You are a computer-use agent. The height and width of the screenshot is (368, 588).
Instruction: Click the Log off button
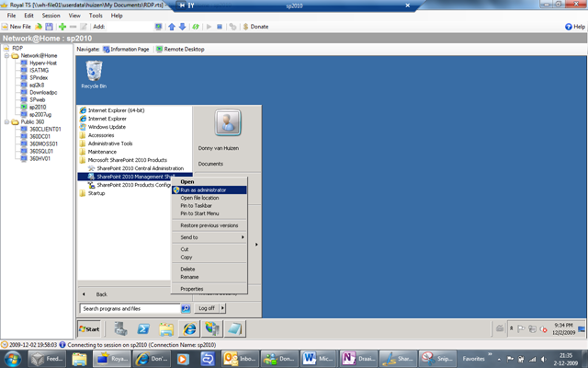[207, 308]
